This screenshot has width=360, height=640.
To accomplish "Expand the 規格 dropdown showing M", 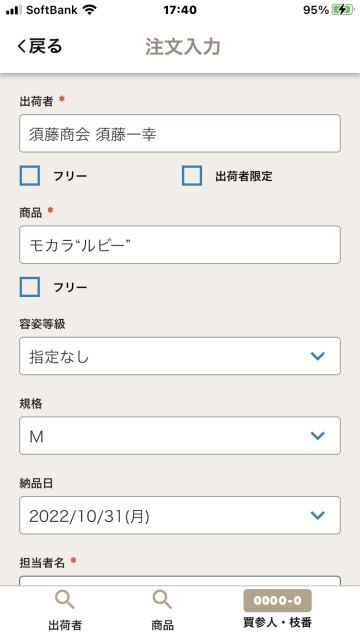I will coord(180,436).
